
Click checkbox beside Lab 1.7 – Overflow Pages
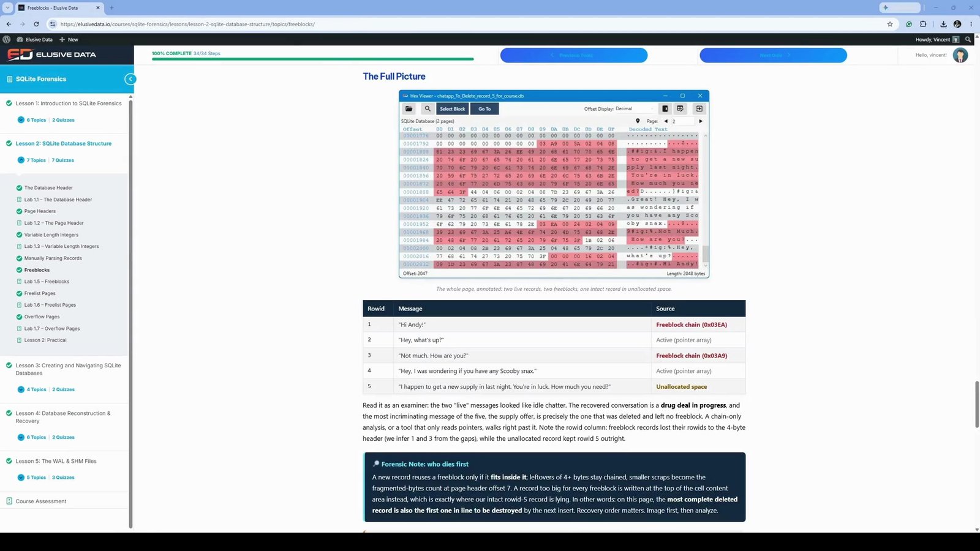tap(19, 329)
